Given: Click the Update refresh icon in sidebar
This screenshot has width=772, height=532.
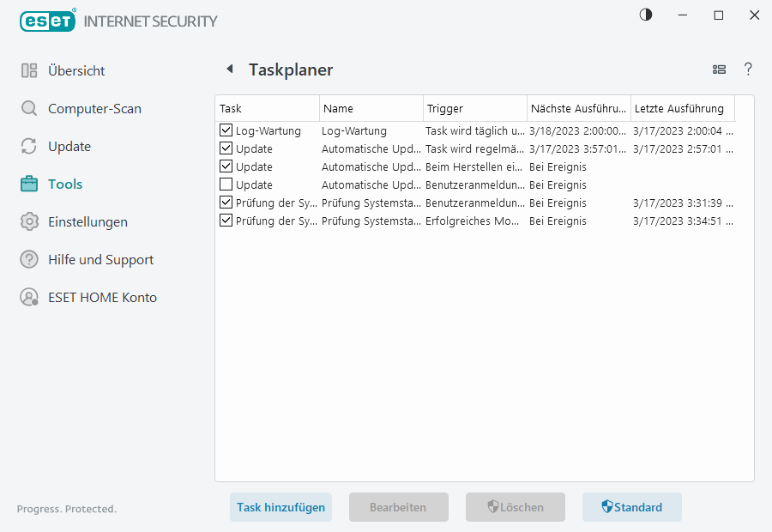Looking at the screenshot, I should 29,146.
